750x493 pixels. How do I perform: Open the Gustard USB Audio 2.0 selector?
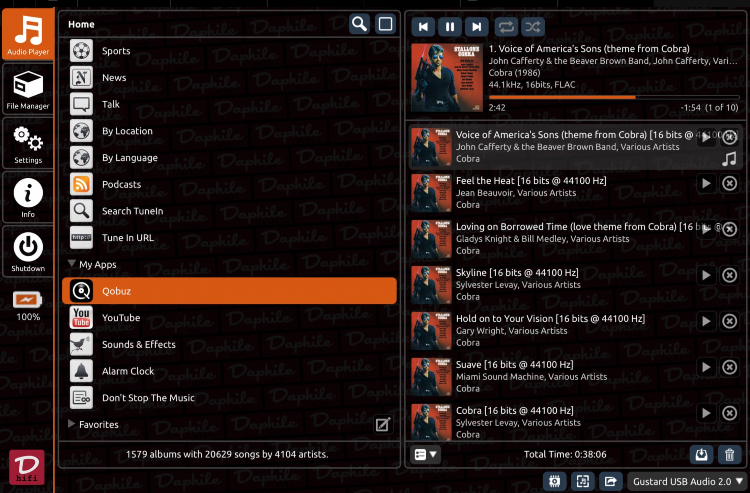pos(688,482)
